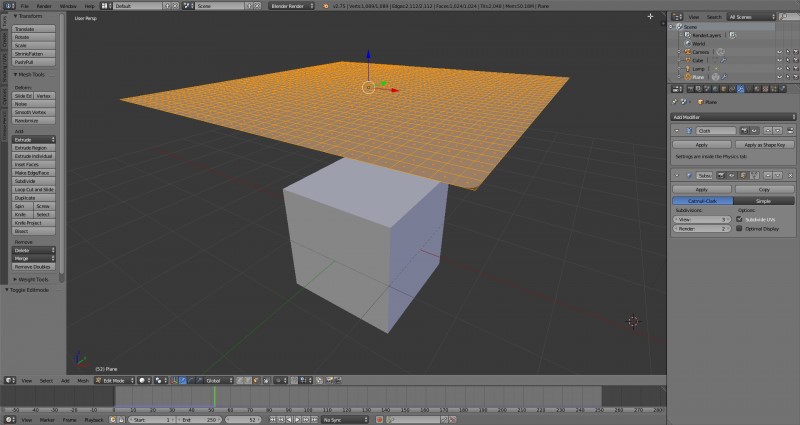Toggle Camera selectability cursor icon
Image resolution: width=800 pixels, height=425 pixels.
pyautogui.click(x=788, y=52)
